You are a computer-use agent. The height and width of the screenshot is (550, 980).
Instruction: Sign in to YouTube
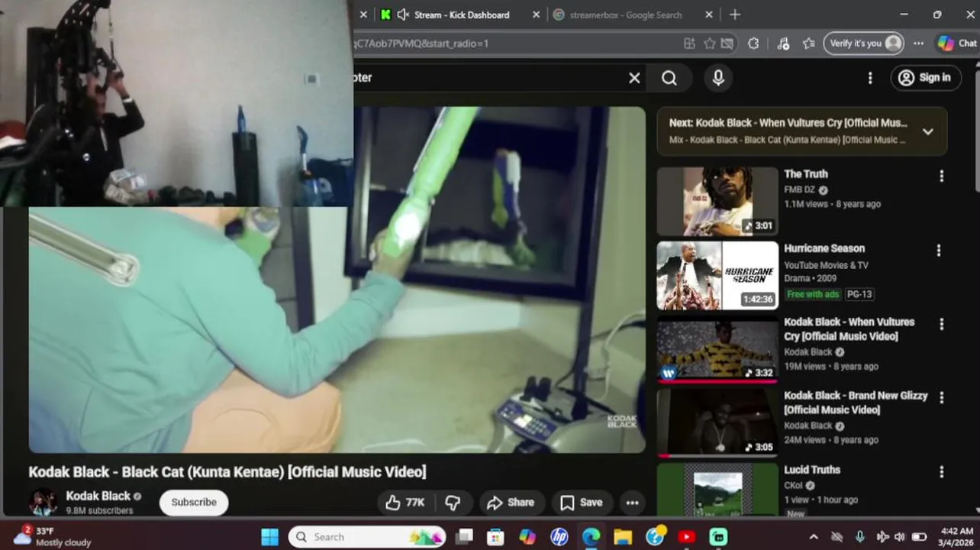(926, 77)
